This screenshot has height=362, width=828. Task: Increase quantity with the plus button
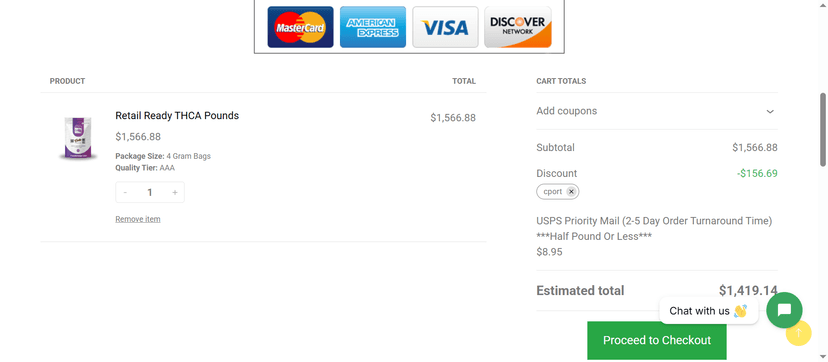pyautogui.click(x=175, y=193)
